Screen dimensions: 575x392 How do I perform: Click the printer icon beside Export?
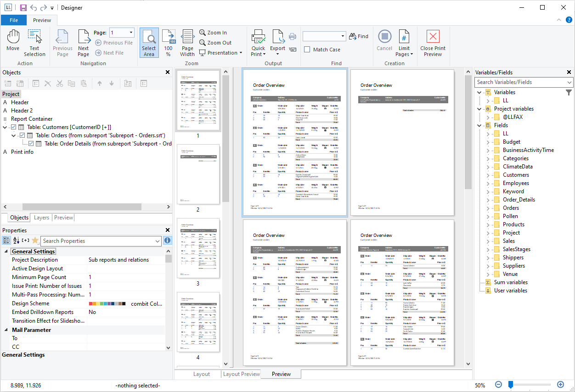[293, 36]
